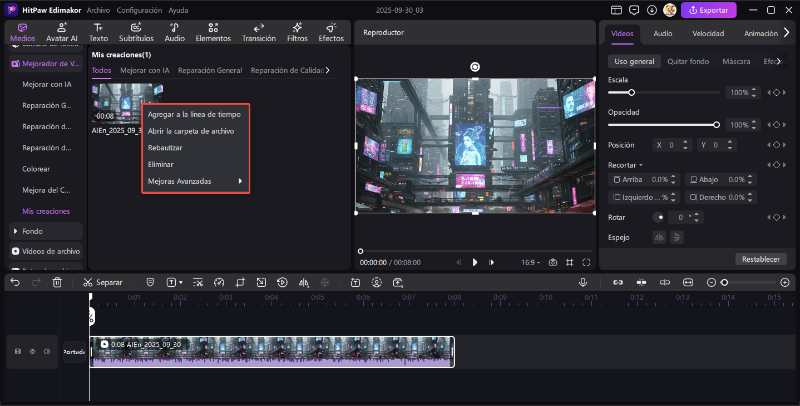Click the Opacidad slider handle
Screen dimensions: 800x406
[x=716, y=124]
